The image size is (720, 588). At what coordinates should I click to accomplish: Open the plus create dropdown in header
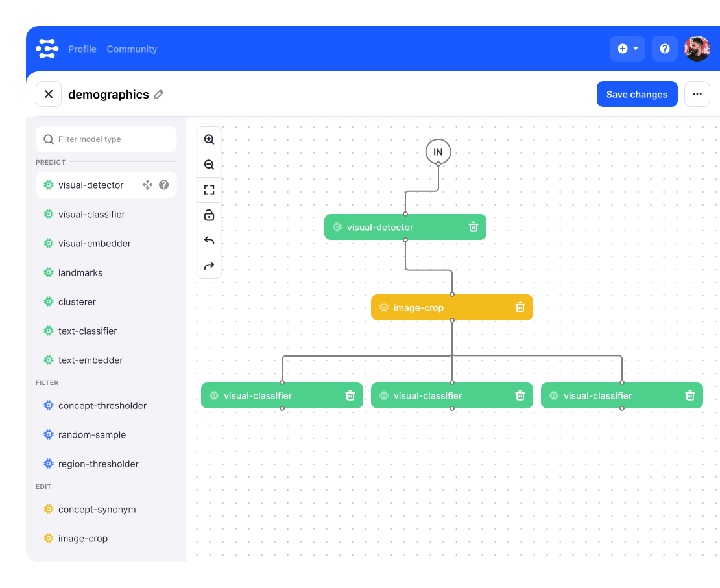[x=627, y=49]
